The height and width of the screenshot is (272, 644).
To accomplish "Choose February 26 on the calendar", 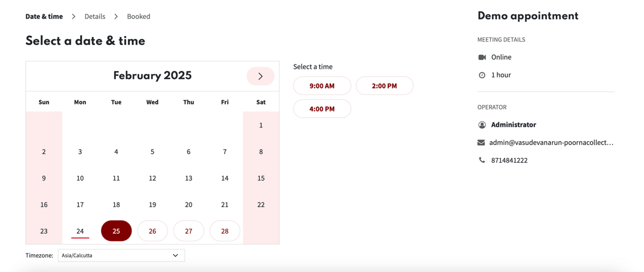I will click(x=152, y=231).
